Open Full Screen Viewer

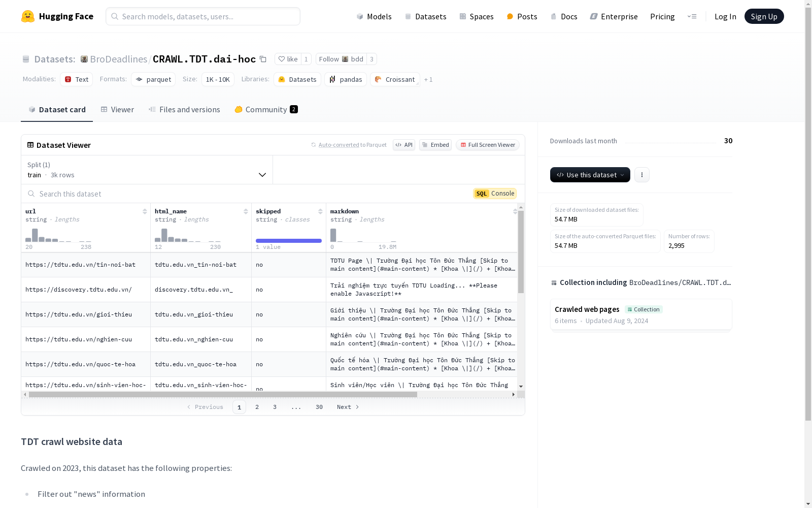pos(488,145)
